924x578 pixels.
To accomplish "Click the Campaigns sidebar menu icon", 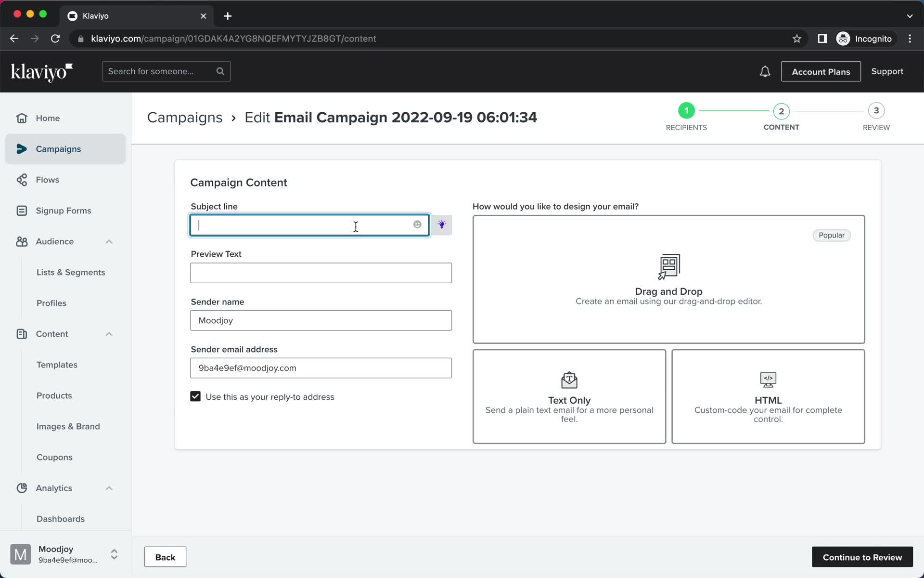I will coord(21,148).
